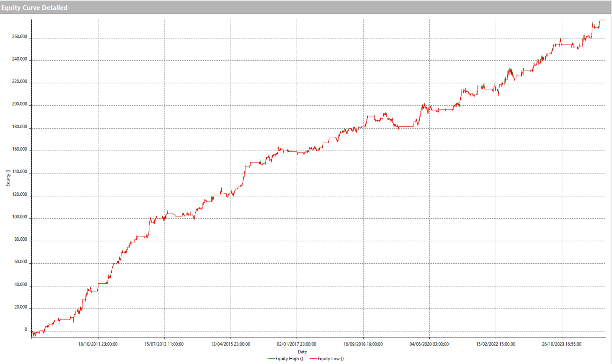Hide the red Equity Low series via legend

point(331,359)
